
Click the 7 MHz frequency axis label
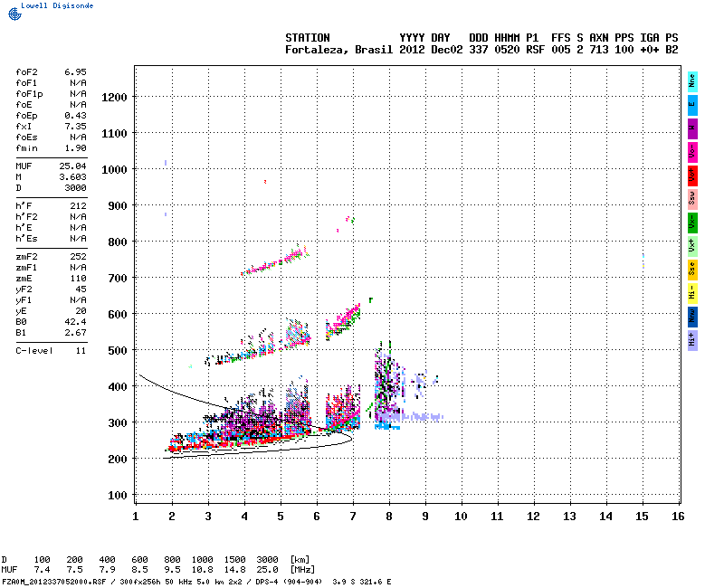[353, 517]
